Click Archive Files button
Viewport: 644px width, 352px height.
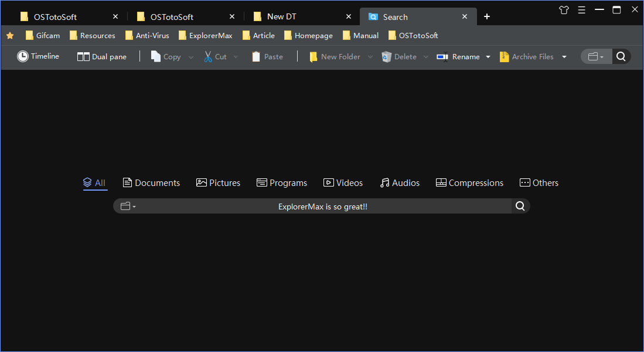527,57
